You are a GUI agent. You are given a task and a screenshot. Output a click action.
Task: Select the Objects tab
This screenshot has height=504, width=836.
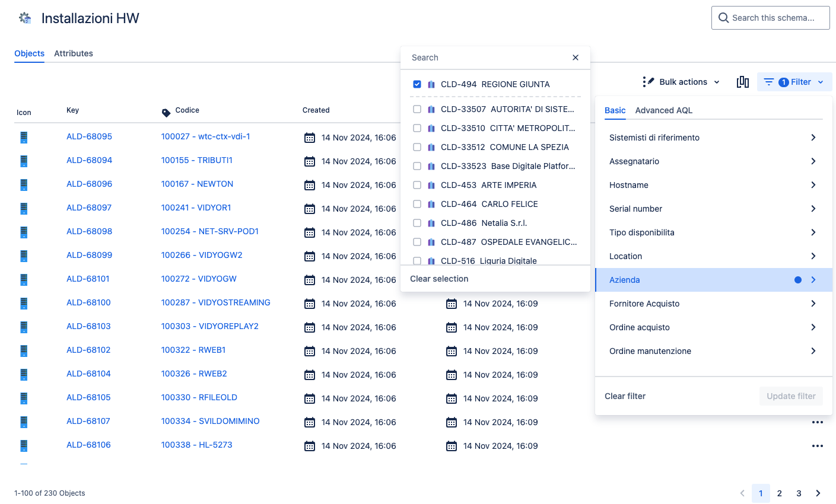pyautogui.click(x=29, y=53)
